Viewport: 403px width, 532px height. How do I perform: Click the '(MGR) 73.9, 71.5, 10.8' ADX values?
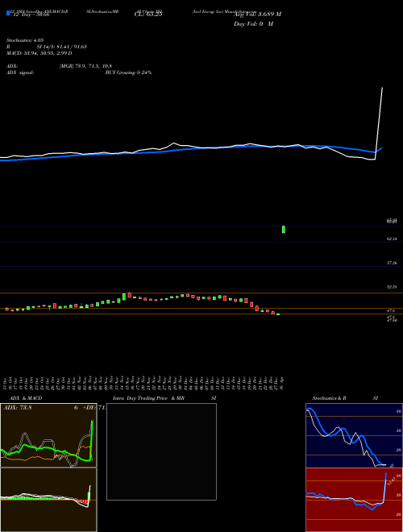coord(85,66)
